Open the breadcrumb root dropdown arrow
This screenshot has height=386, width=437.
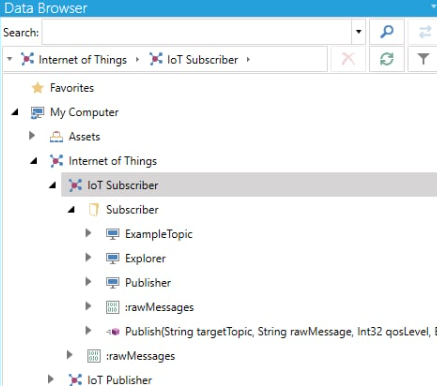[x=10, y=59]
